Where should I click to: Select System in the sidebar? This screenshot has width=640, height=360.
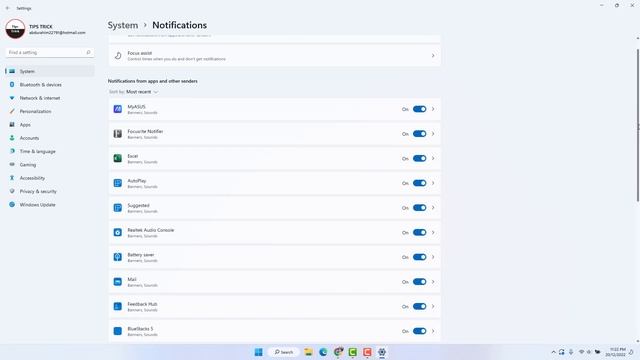(x=50, y=71)
